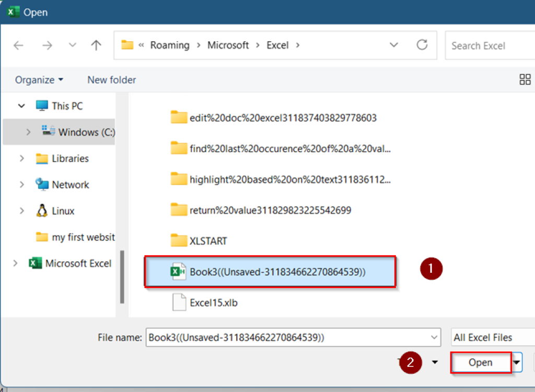
Task: Navigate up one folder level
Action: point(96,45)
